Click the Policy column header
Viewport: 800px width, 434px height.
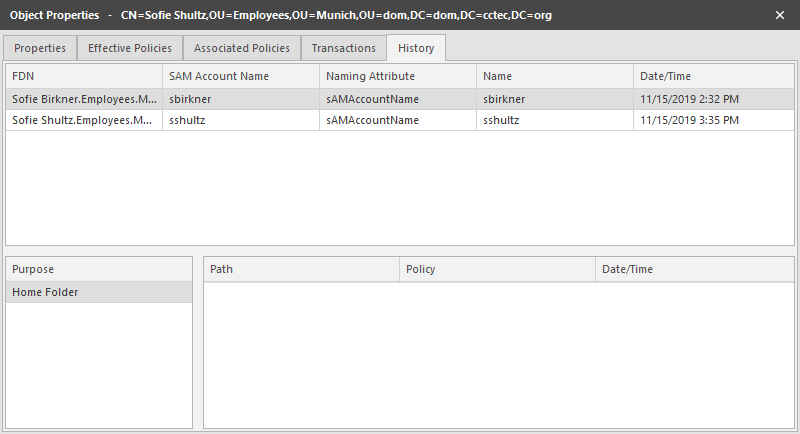(x=497, y=269)
